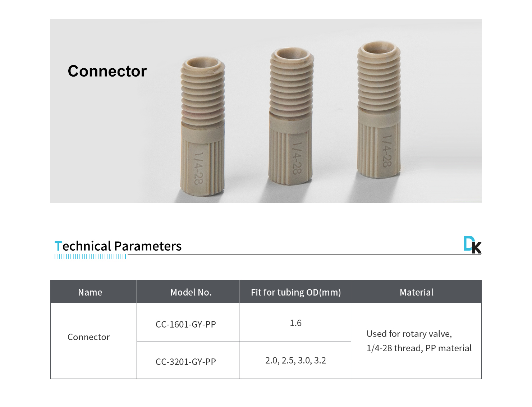Click the CC-3201-GY-PP model cell
This screenshot has width=532, height=407.
[185, 362]
